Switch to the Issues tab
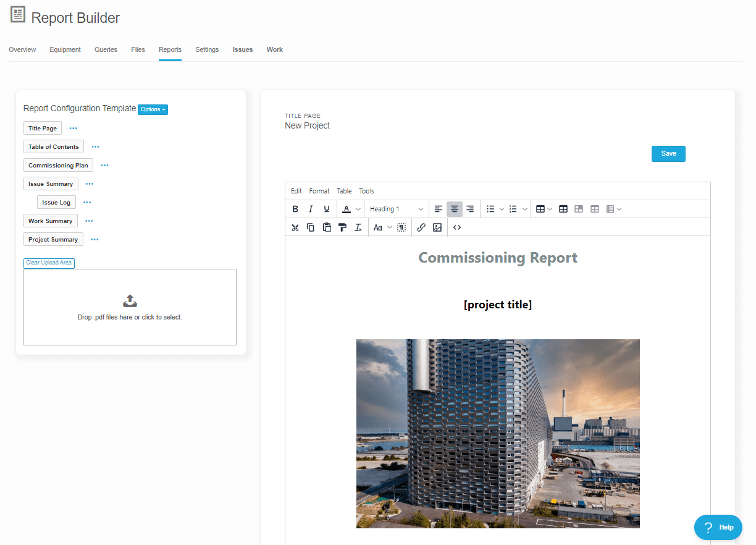 point(243,49)
